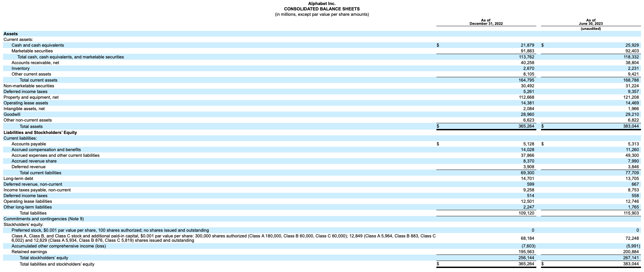Select paid-in capital value 72,248
This screenshot has height=272, width=644.
point(632,238)
